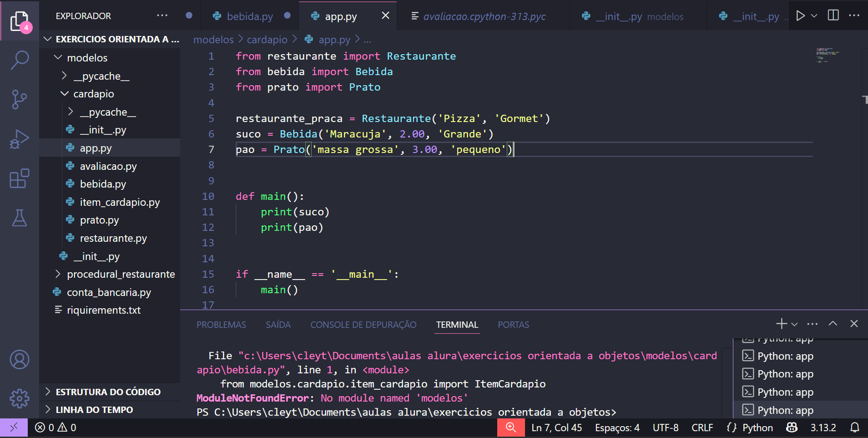Click cardapio in breadcrumb

[267, 40]
